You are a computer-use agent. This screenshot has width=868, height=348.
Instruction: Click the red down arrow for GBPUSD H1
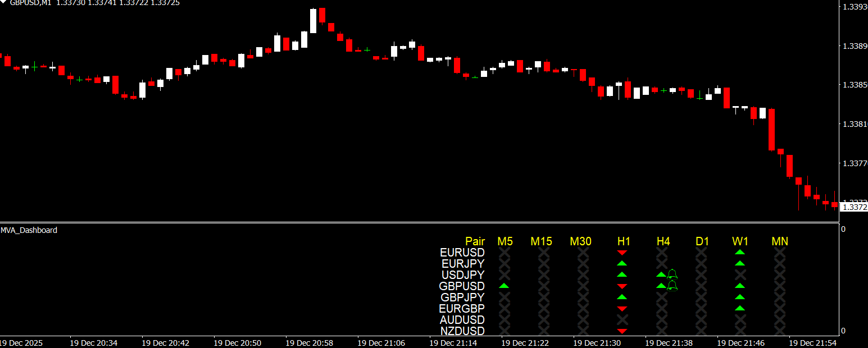coord(622,287)
